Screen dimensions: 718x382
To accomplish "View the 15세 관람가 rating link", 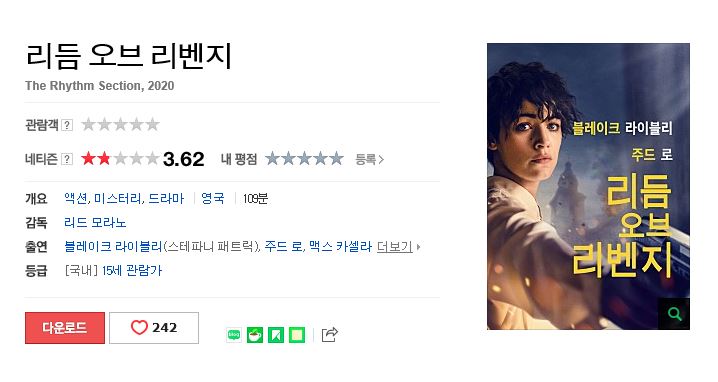I will (x=132, y=271).
